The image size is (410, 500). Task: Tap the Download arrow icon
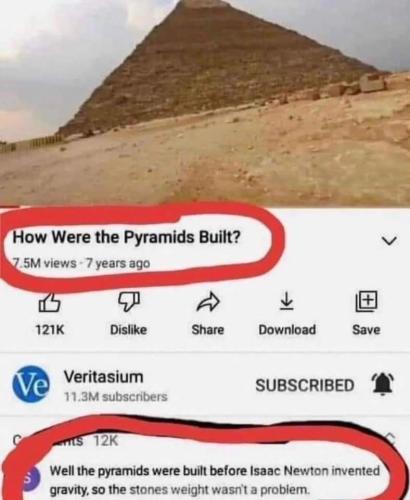286,301
